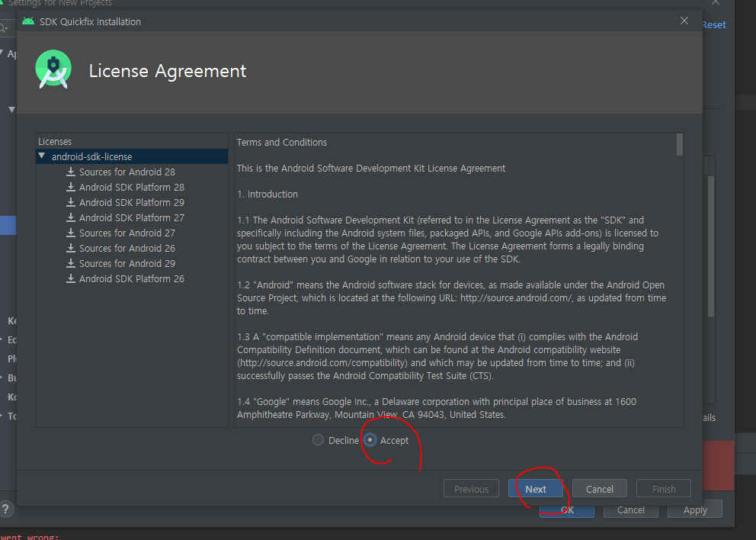
Task: Click Cancel in Settings window behind
Action: coord(631,510)
